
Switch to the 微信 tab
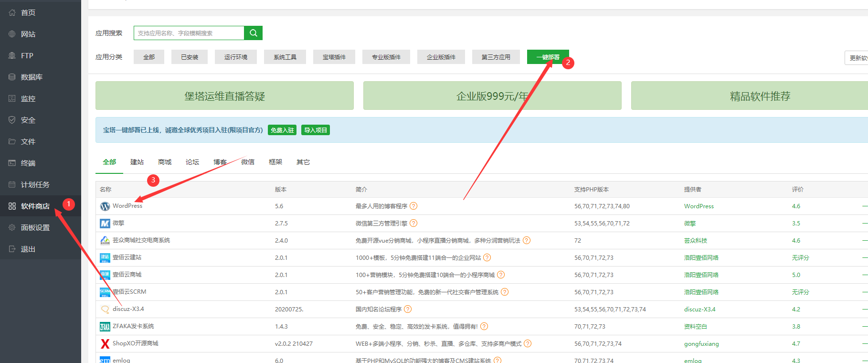[x=248, y=162]
